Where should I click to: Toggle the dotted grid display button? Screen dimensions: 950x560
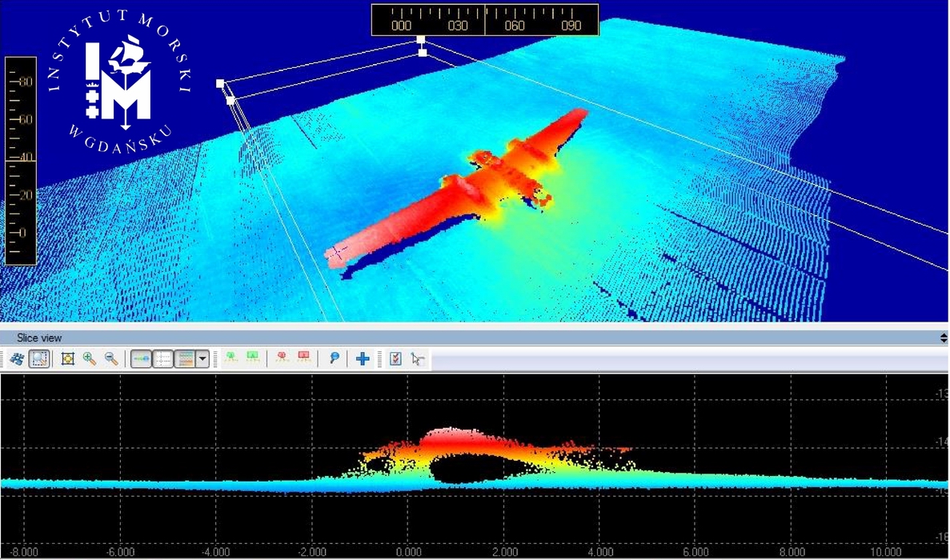163,359
